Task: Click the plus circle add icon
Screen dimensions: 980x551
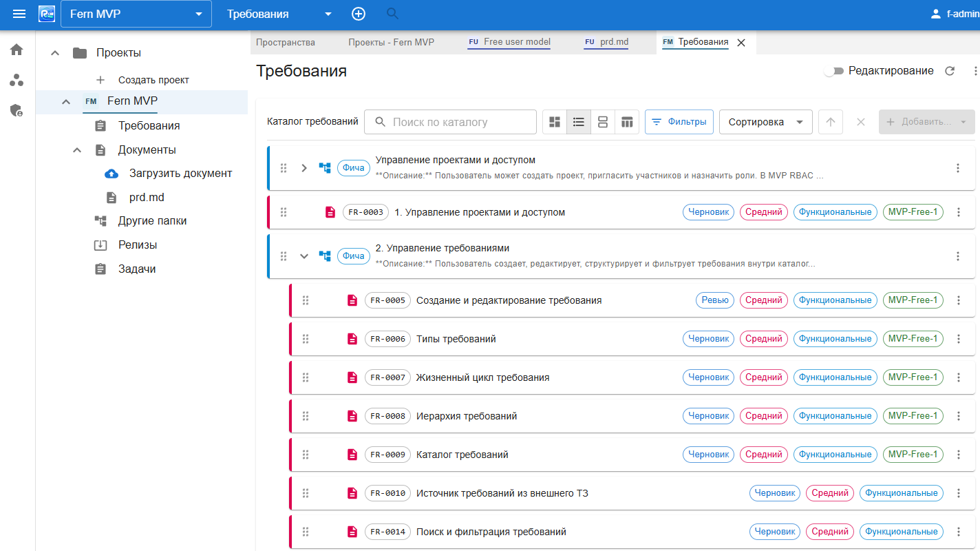Action: (359, 14)
